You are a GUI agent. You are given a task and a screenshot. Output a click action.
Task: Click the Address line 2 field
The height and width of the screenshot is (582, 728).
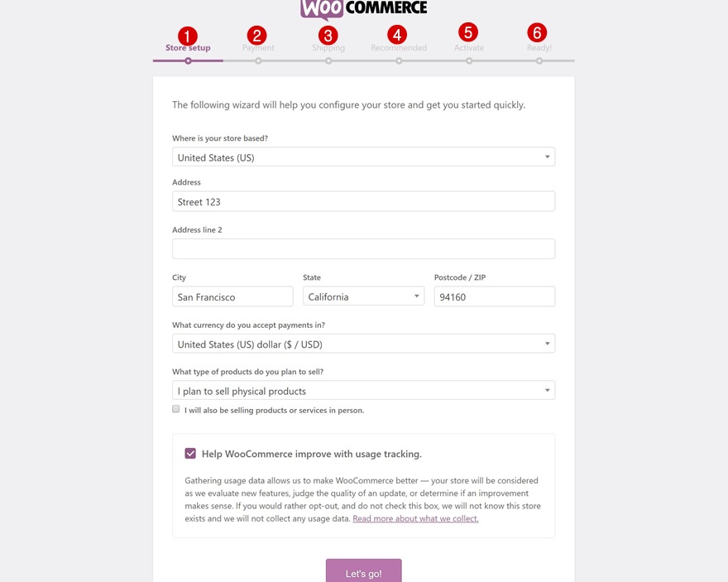click(x=363, y=249)
